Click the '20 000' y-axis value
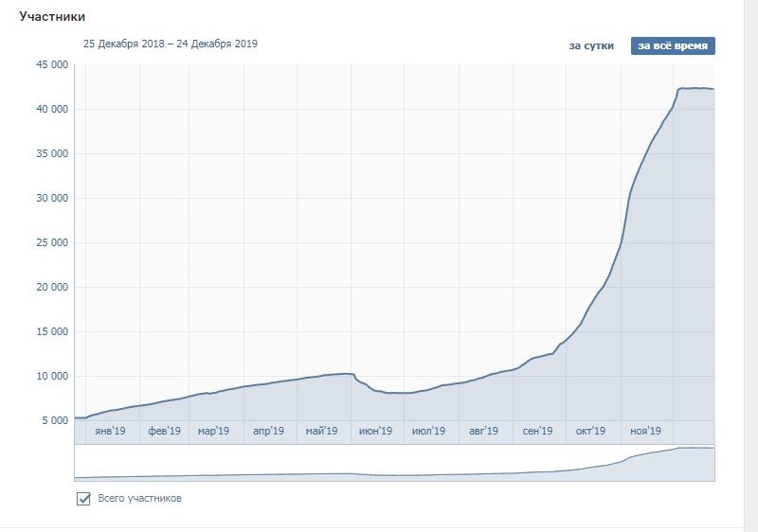Image resolution: width=758 pixels, height=532 pixels. click(52, 287)
